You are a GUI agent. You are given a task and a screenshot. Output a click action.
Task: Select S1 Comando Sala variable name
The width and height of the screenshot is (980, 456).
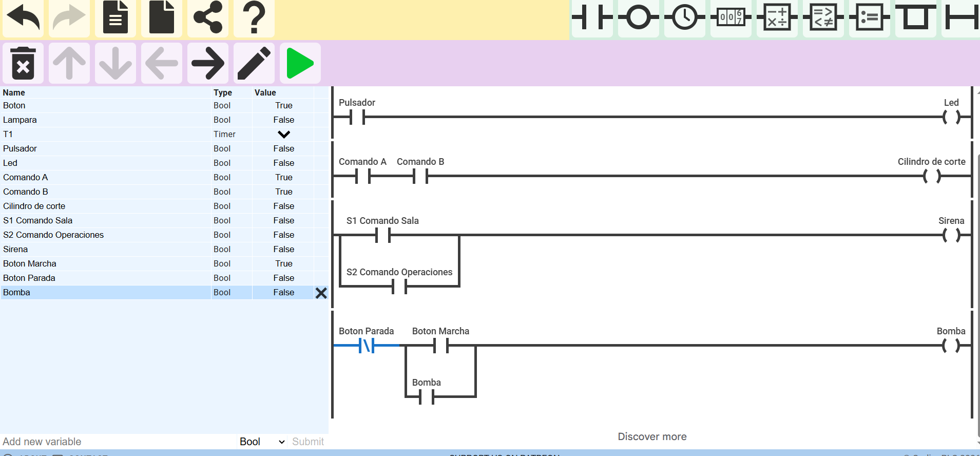coord(38,220)
